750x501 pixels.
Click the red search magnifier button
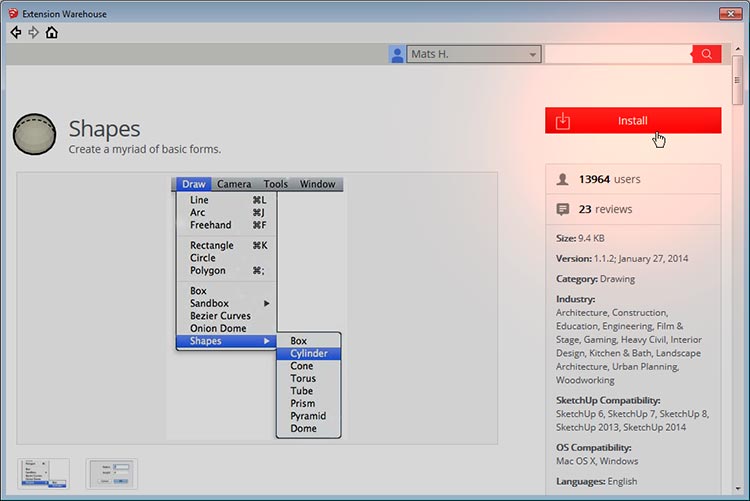[706, 54]
